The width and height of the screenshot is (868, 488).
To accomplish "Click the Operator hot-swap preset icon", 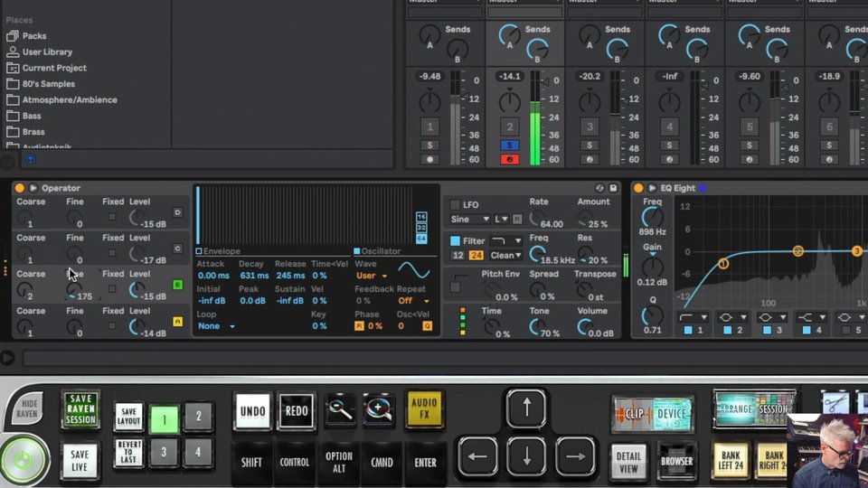I will (x=599, y=188).
